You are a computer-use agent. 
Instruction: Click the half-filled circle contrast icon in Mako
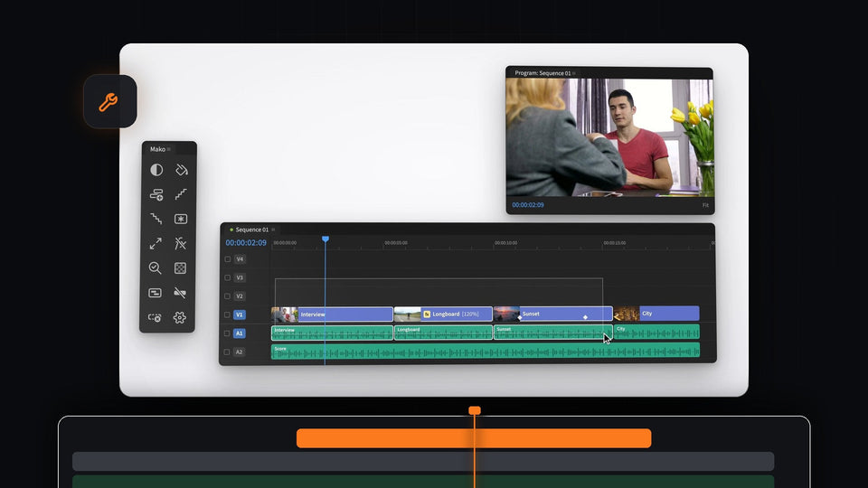pos(156,170)
